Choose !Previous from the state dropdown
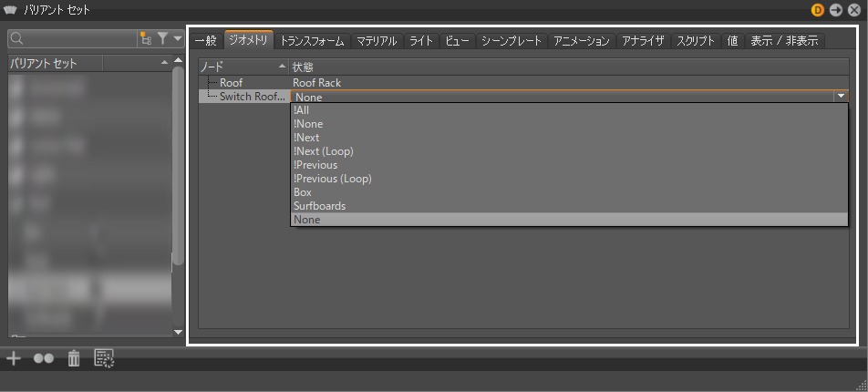The image size is (868, 392). (x=569, y=165)
